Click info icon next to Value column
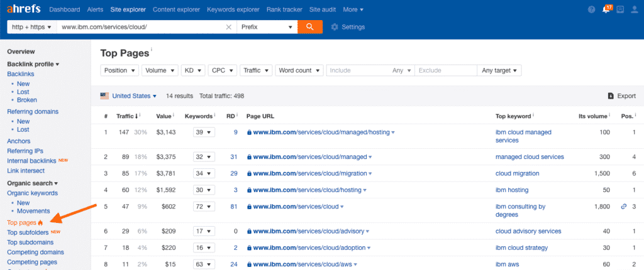644x270 pixels. point(174,116)
